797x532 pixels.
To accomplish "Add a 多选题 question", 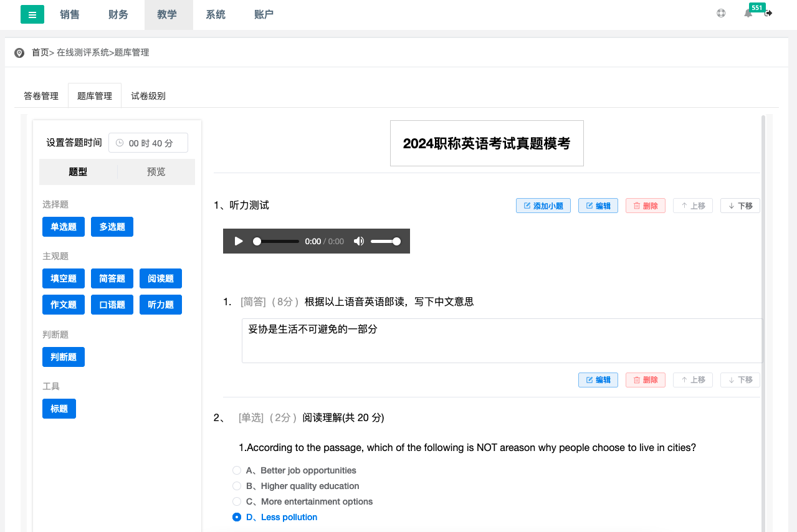I will pos(112,227).
